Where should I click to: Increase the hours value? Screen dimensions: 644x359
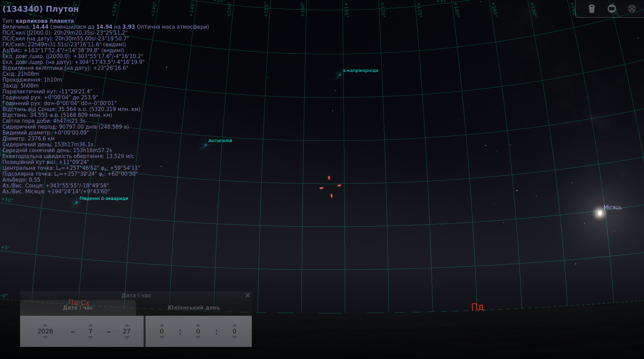[162, 325]
